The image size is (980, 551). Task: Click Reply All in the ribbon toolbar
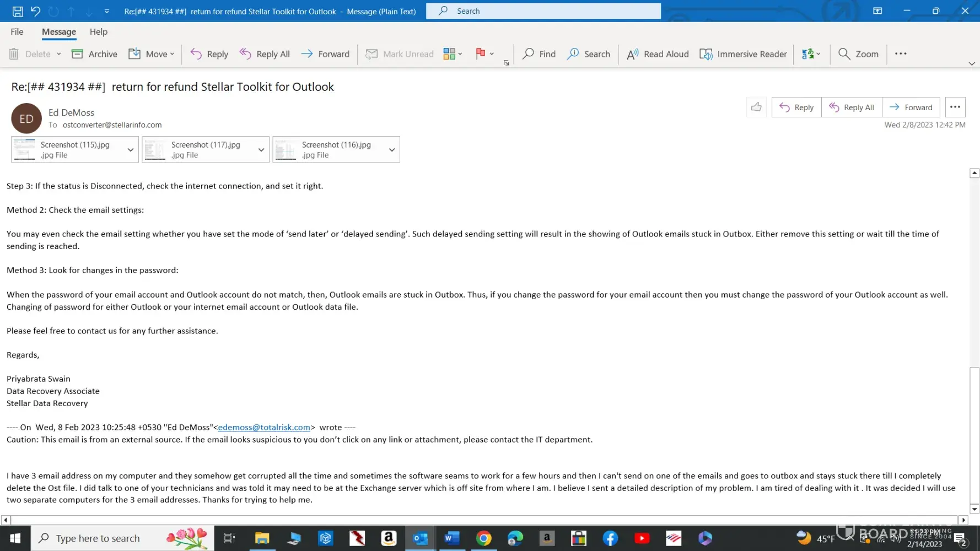pyautogui.click(x=265, y=54)
